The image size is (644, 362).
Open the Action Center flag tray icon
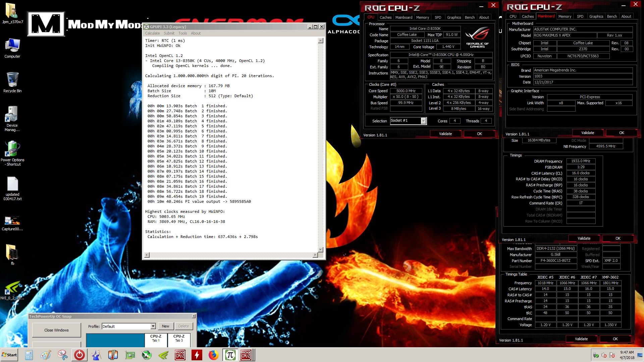[612, 355]
